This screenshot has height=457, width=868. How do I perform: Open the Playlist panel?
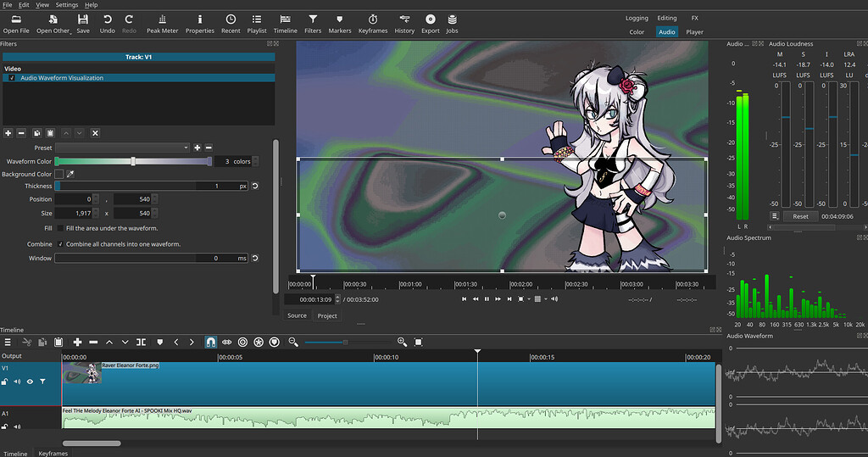pyautogui.click(x=257, y=24)
